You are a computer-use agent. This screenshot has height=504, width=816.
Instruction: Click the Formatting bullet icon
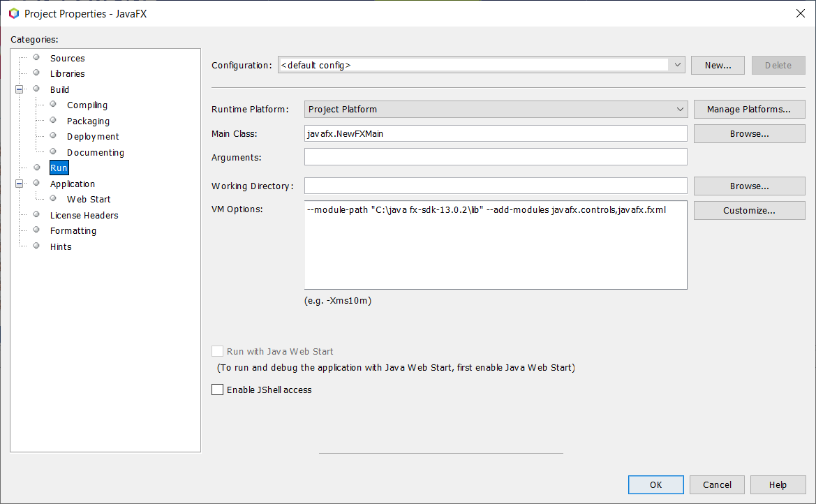point(36,230)
